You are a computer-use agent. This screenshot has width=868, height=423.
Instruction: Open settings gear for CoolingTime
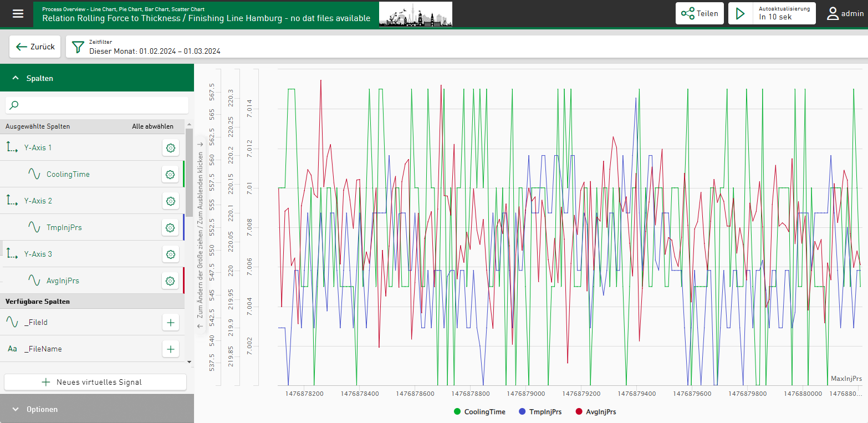(x=170, y=175)
